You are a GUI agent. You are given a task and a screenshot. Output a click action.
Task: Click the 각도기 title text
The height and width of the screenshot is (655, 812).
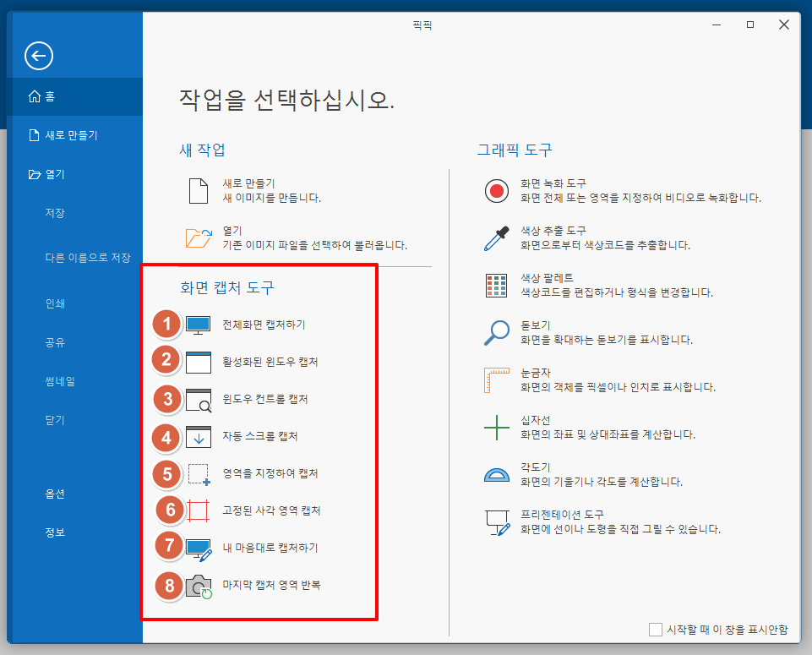click(x=536, y=467)
